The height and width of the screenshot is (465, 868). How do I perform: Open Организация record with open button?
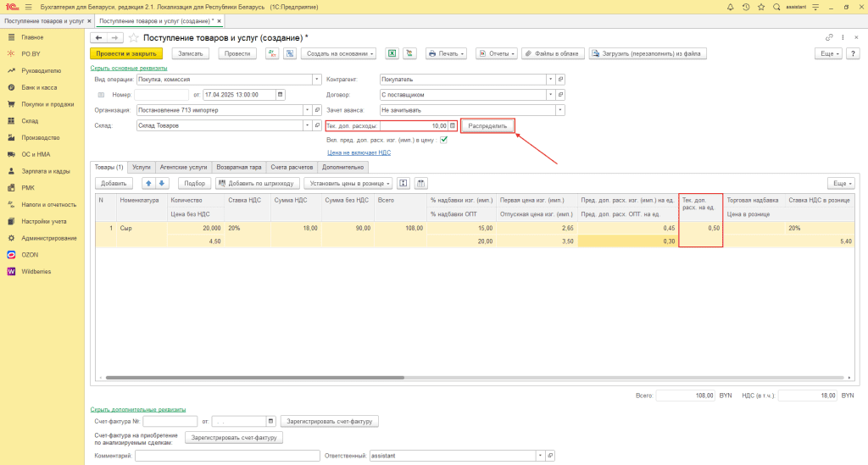click(317, 110)
